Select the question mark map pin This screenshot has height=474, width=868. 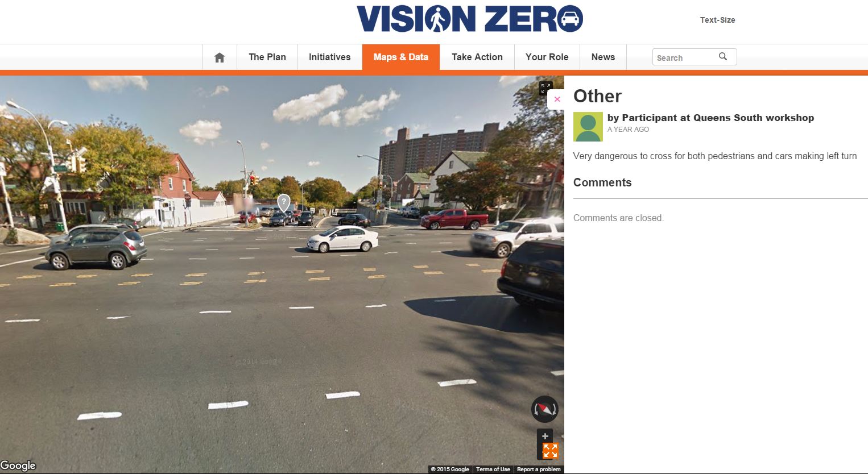coord(284,202)
